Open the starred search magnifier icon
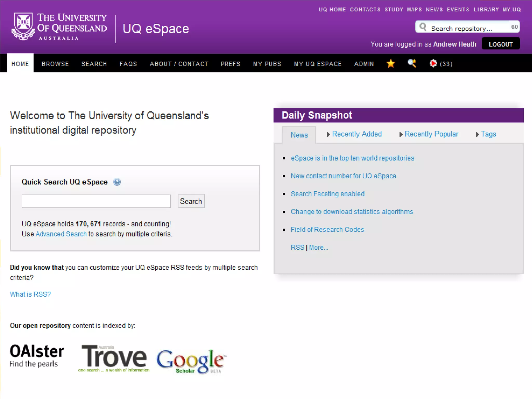The width and height of the screenshot is (532, 399). coord(412,63)
